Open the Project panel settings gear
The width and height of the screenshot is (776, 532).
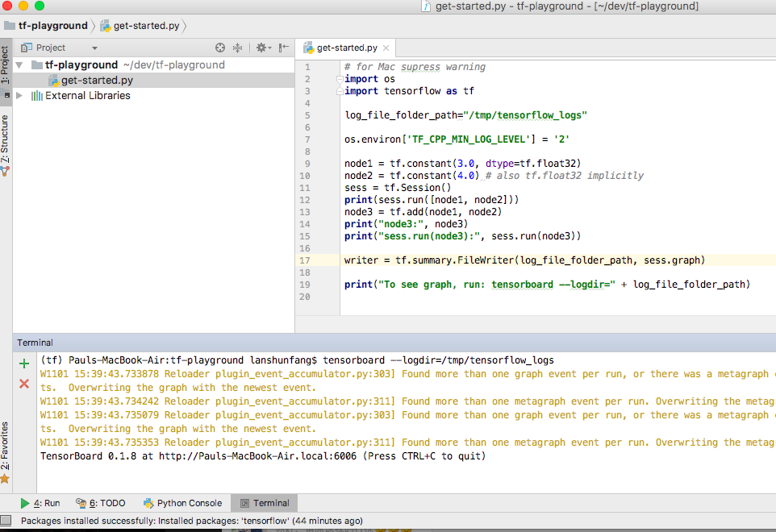tap(263, 48)
